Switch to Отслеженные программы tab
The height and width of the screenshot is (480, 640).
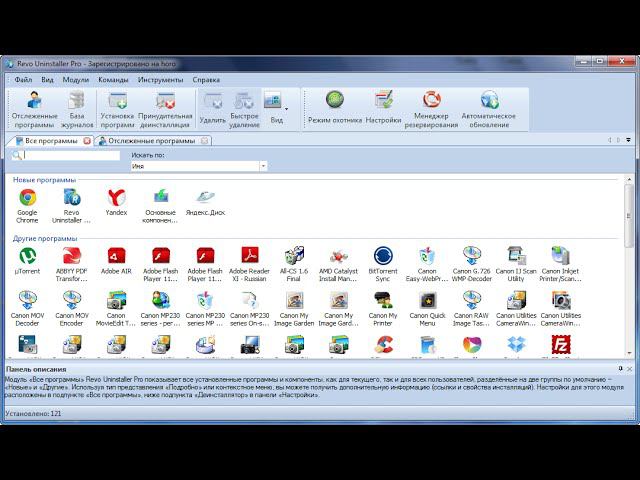click(x=151, y=141)
